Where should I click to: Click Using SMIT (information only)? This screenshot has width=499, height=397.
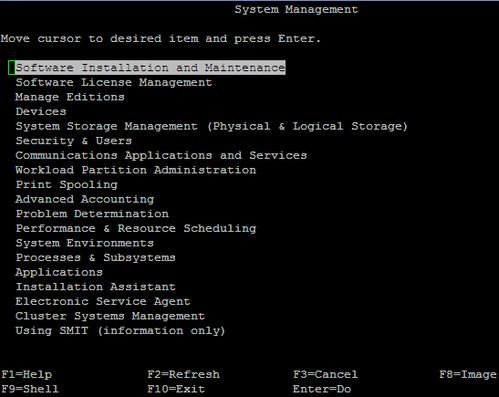120,331
